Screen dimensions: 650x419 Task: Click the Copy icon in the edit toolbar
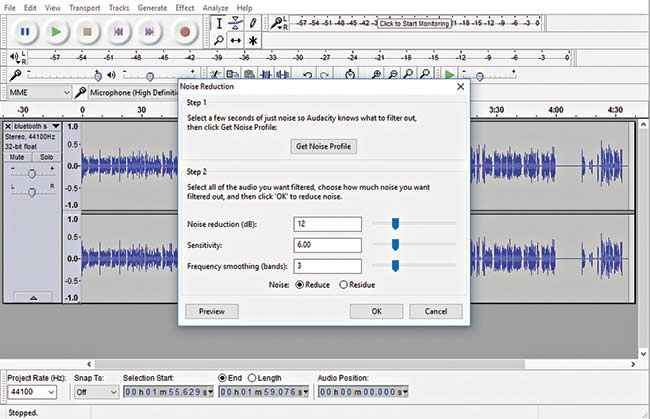[x=233, y=75]
